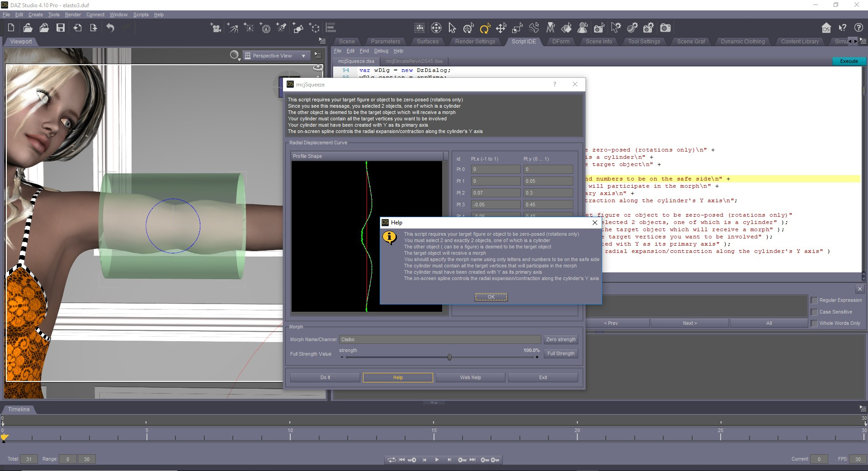Open the question mark help icon in toolbar
Image resolution: width=868 pixels, height=471 pixels.
coord(859,28)
